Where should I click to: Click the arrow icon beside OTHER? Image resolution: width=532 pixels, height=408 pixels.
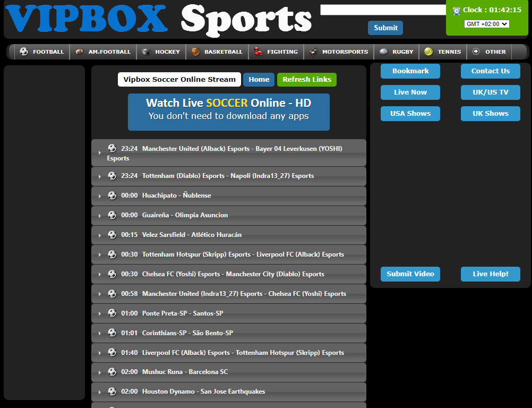click(476, 52)
